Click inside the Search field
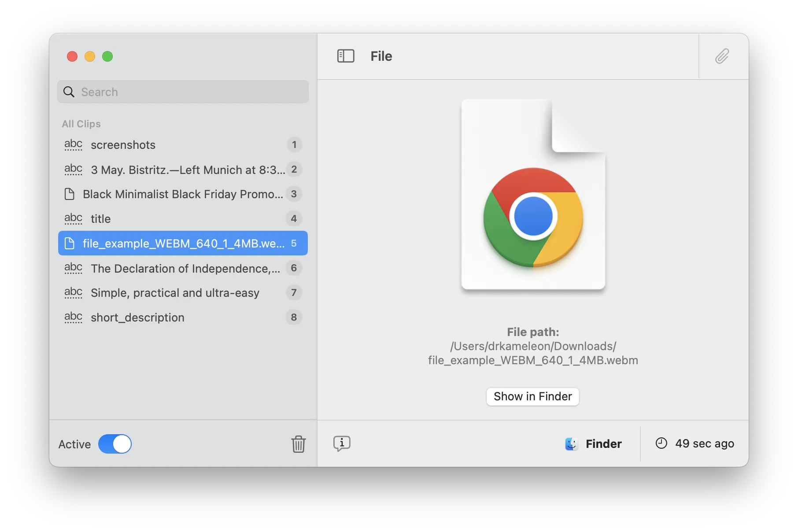 point(189,92)
